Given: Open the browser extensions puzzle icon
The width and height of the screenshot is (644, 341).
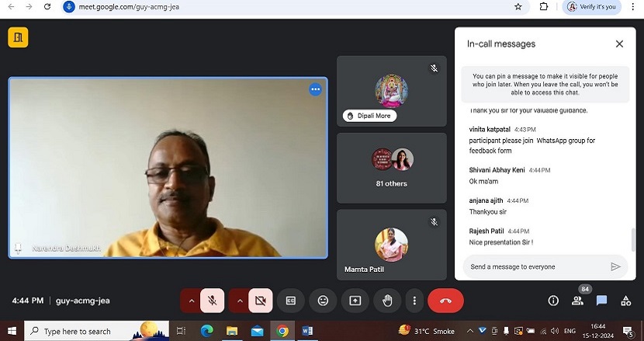Looking at the screenshot, I should pos(544,6).
